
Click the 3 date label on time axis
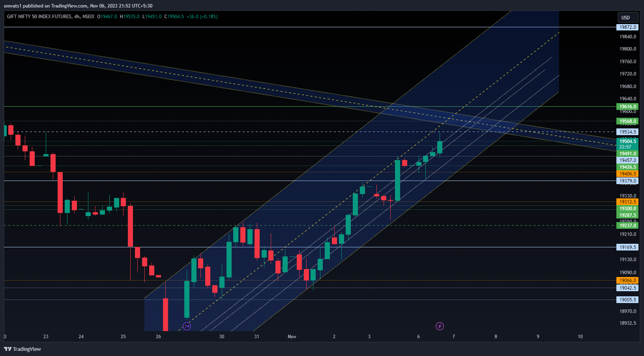[x=369, y=337]
